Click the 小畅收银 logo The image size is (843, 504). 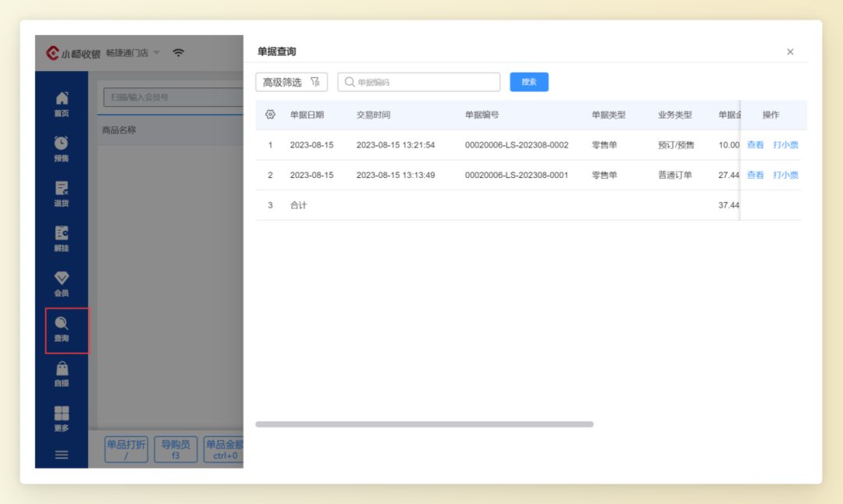coord(73,53)
